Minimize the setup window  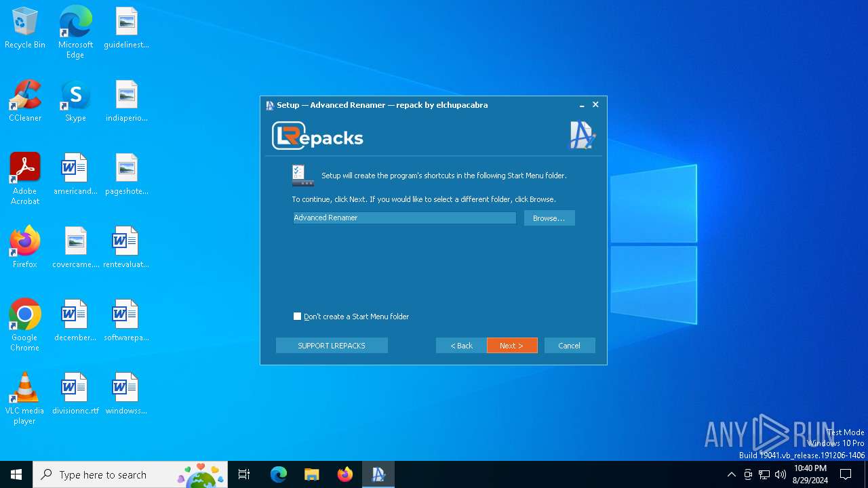(x=582, y=105)
